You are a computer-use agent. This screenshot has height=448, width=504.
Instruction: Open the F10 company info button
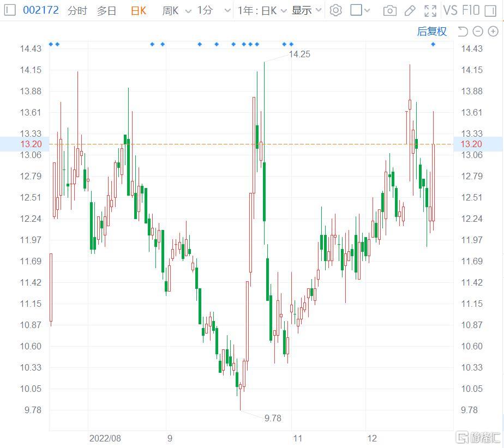470,10
